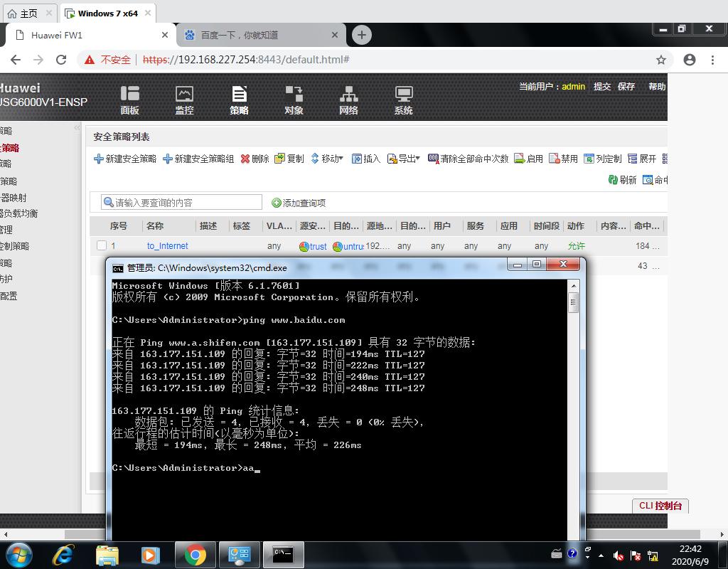Viewport: 728px width, 569px height.
Task: Open the 对象 objects section
Action: click(294, 100)
